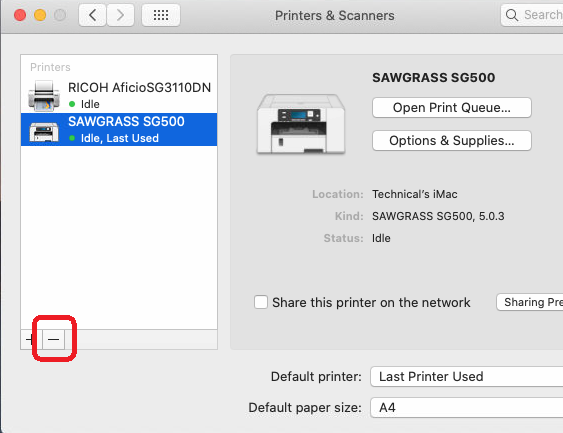Image resolution: width=563 pixels, height=433 pixels.
Task: Enable Share this printer on the network
Action: tap(261, 302)
